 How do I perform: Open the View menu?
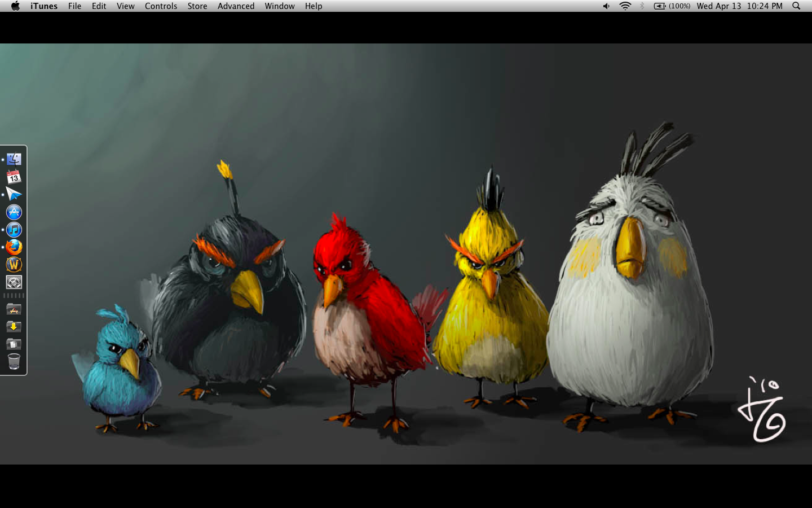pyautogui.click(x=126, y=6)
